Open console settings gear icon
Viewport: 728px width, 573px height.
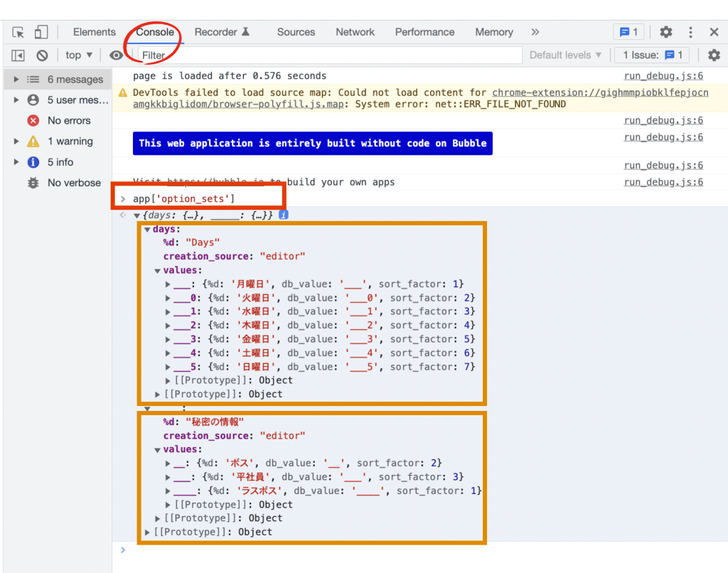pyautogui.click(x=714, y=55)
